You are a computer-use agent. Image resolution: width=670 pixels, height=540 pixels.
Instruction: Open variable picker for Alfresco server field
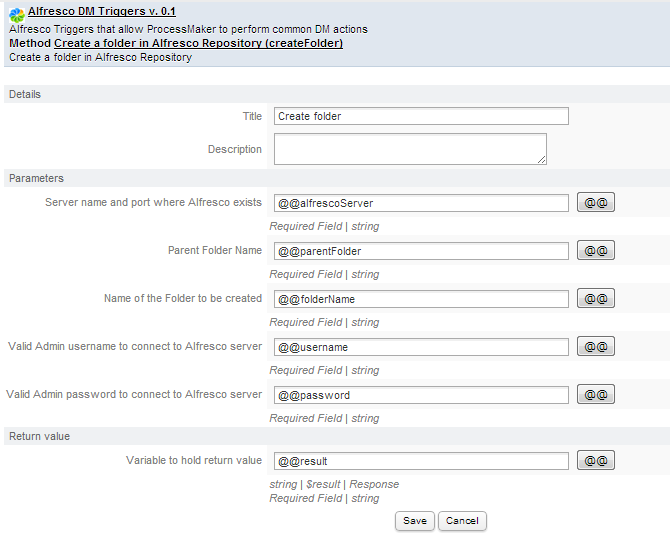[596, 203]
